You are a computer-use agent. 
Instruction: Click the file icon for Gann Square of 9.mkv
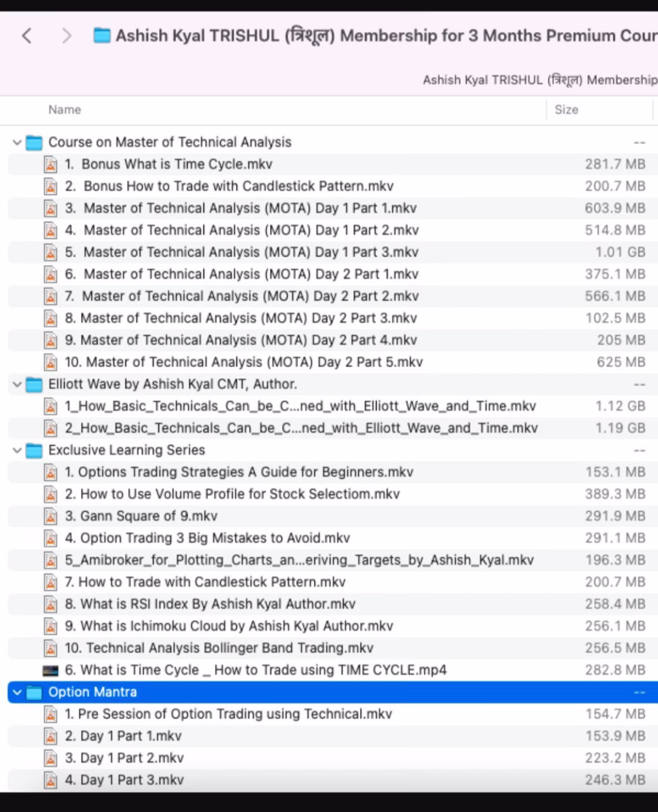pyautogui.click(x=50, y=516)
